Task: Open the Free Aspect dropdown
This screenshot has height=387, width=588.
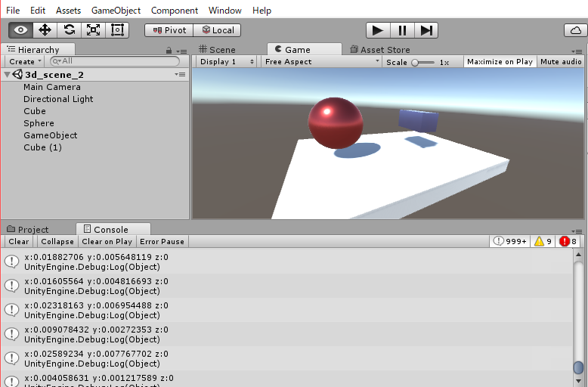Action: coord(321,62)
